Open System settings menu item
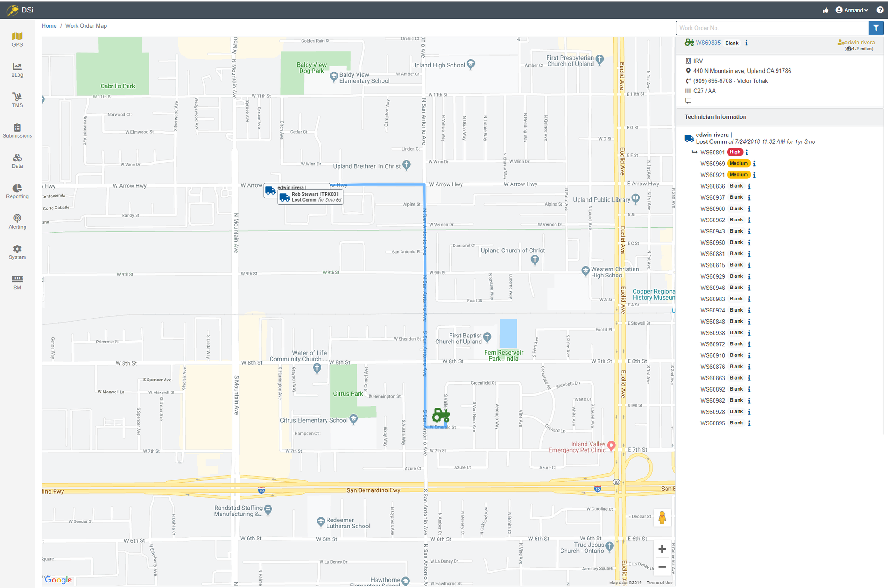The height and width of the screenshot is (588, 888). (x=17, y=252)
